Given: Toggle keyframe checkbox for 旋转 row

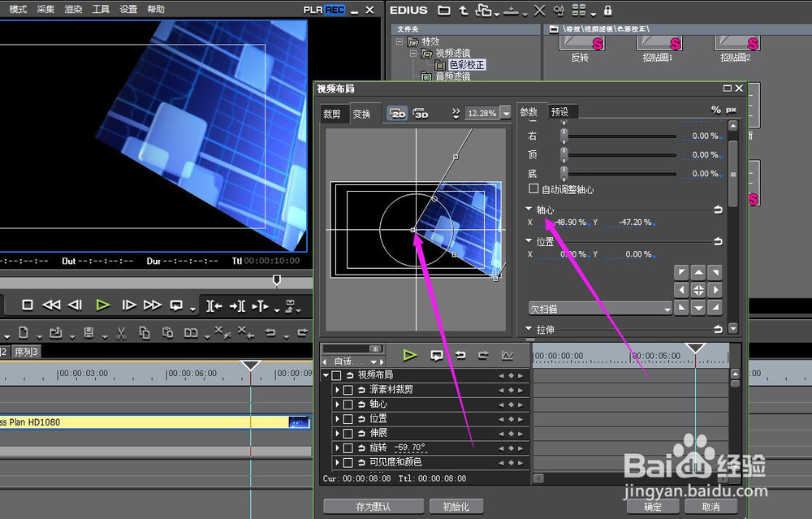Looking at the screenshot, I should 348,448.
